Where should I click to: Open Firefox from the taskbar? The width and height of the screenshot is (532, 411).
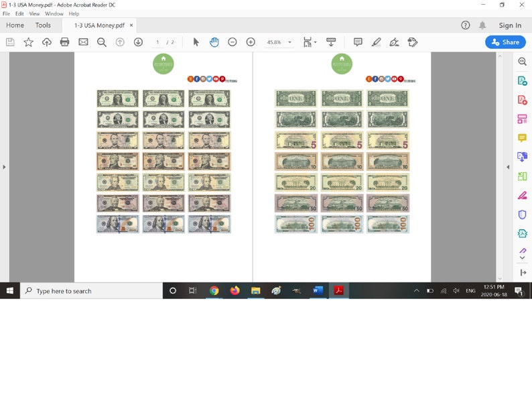tap(235, 290)
